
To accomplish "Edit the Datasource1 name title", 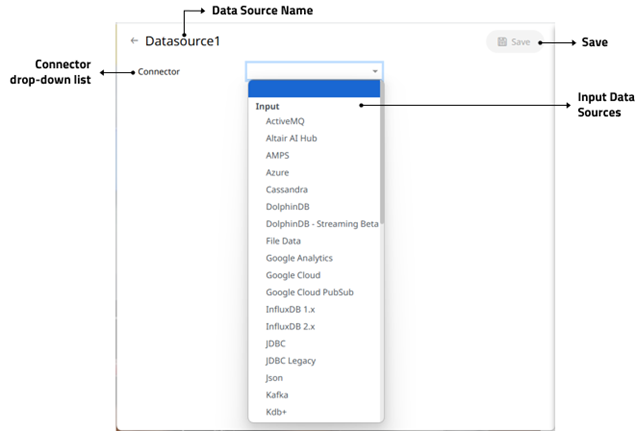I will 182,41.
